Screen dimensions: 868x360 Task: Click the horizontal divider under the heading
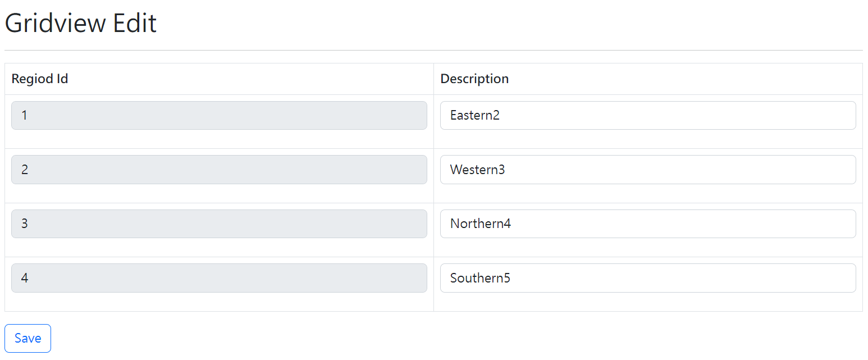tap(433, 50)
